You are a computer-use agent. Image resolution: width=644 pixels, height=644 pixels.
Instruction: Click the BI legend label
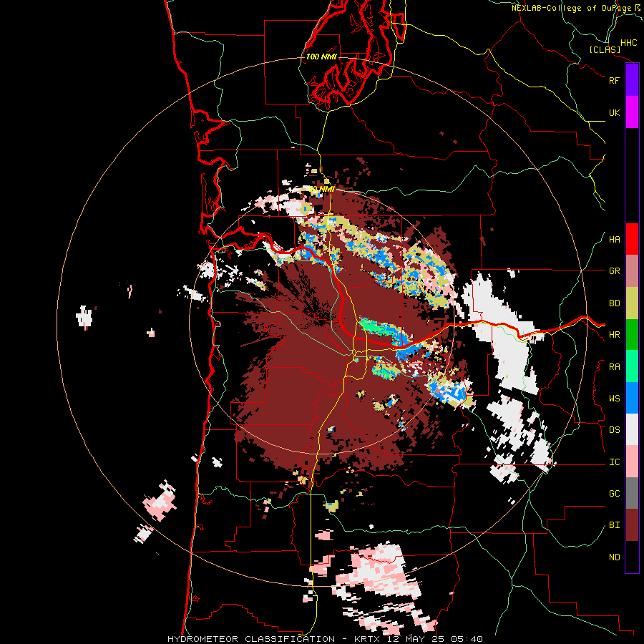pos(614,525)
